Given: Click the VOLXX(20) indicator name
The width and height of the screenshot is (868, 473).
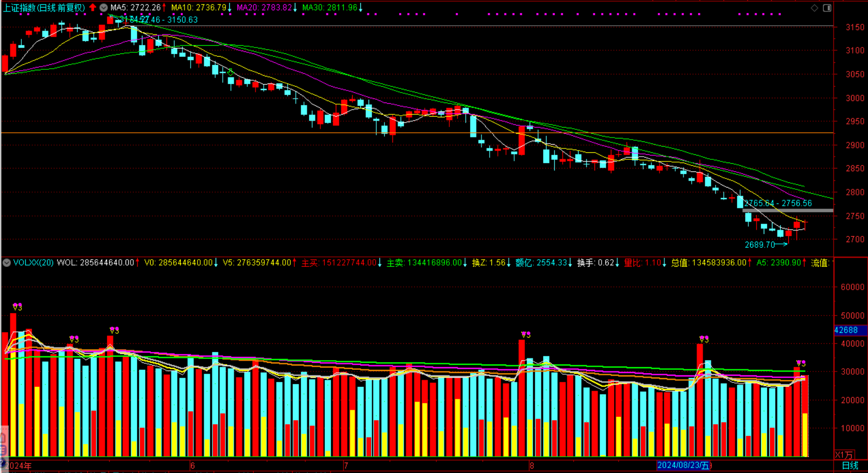Looking at the screenshot, I should click(x=33, y=263).
